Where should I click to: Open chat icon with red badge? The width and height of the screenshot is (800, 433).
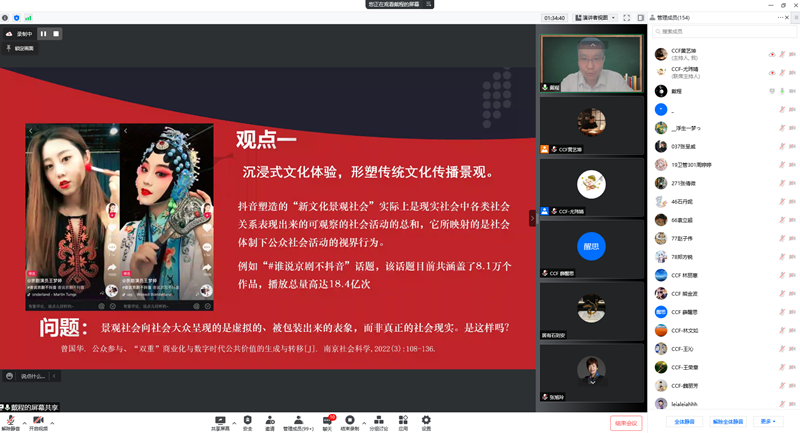(x=327, y=422)
